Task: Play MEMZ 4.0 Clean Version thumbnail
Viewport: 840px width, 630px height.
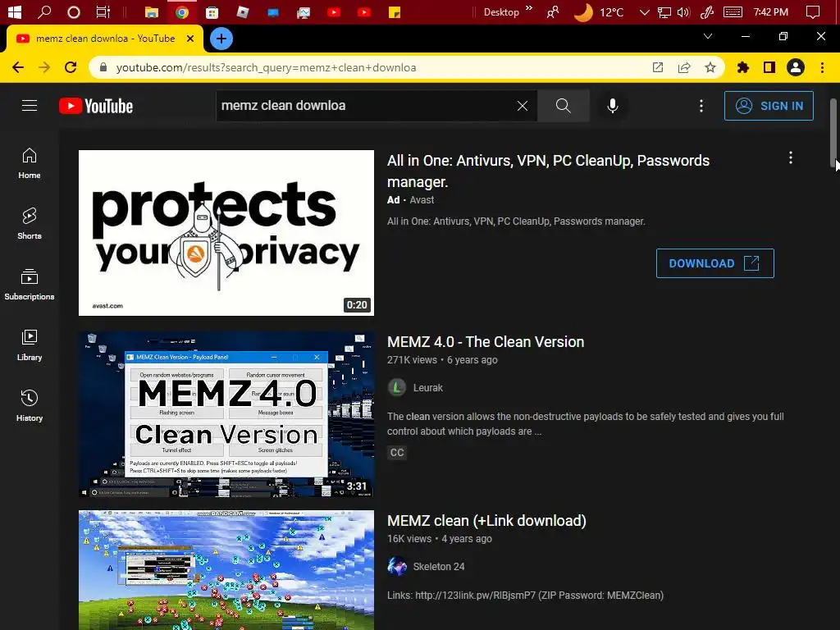Action: (226, 414)
